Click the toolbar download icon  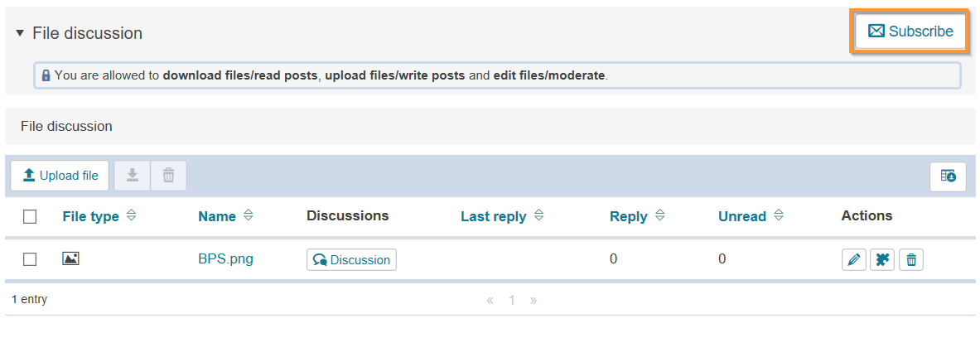[x=132, y=176]
